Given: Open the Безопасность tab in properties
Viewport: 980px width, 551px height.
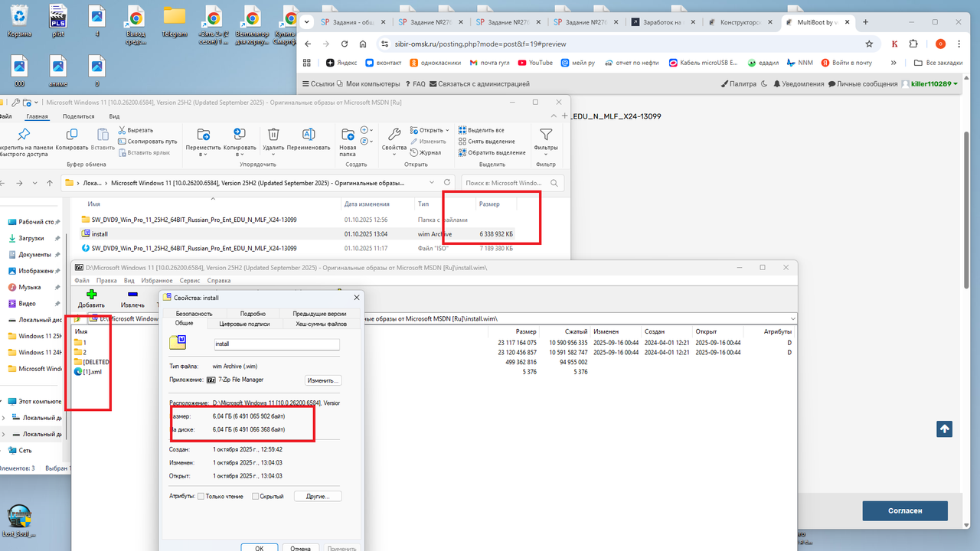Looking at the screenshot, I should (x=194, y=314).
